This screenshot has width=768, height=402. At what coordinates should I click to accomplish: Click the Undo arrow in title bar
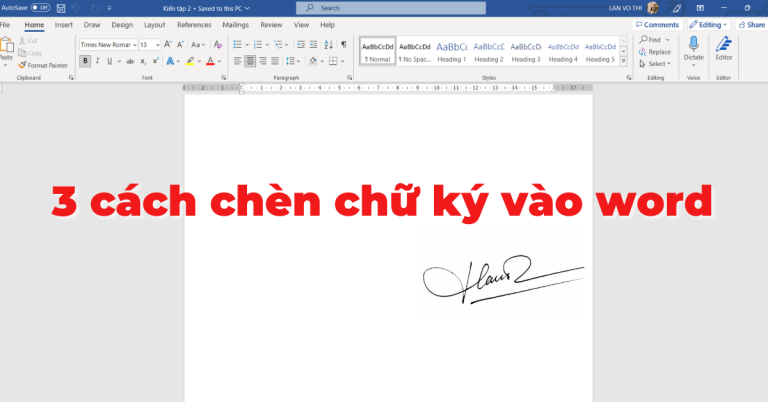pos(75,8)
